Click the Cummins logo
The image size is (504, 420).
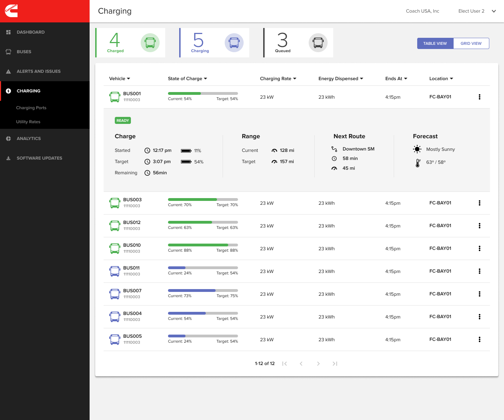coord(11,11)
